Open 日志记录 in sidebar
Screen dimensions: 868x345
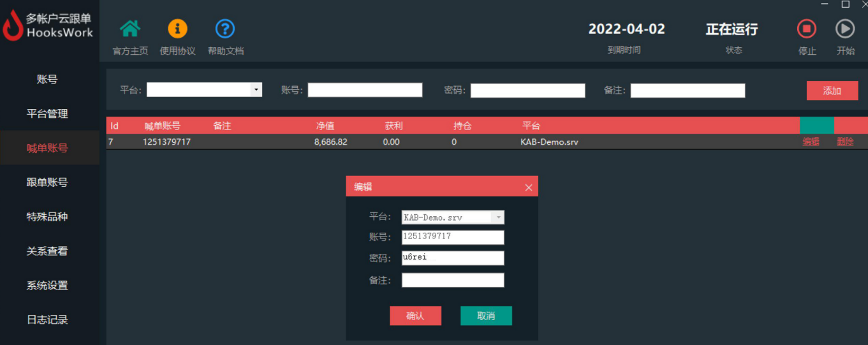[x=47, y=319]
